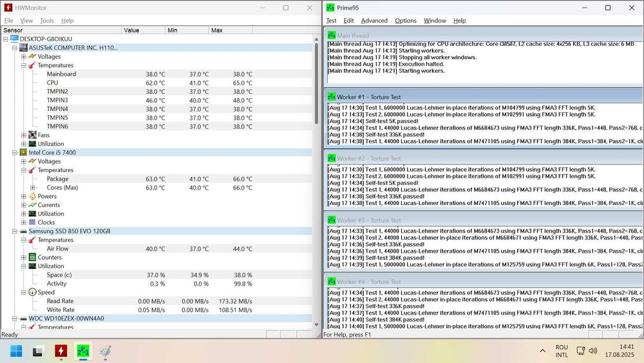The width and height of the screenshot is (644, 363).
Task: Click the Clocks icon under Intel Core
Action: tap(32, 222)
